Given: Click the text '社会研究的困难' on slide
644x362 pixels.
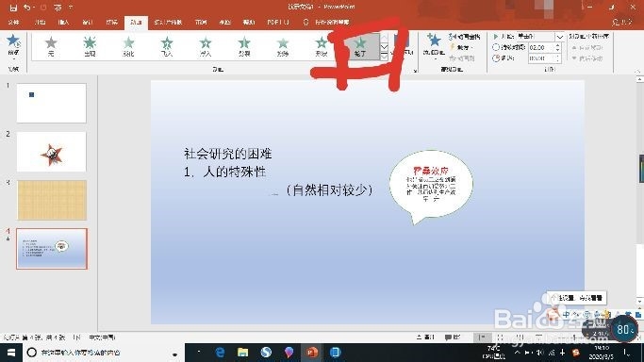Looking at the screenshot, I should tap(228, 154).
